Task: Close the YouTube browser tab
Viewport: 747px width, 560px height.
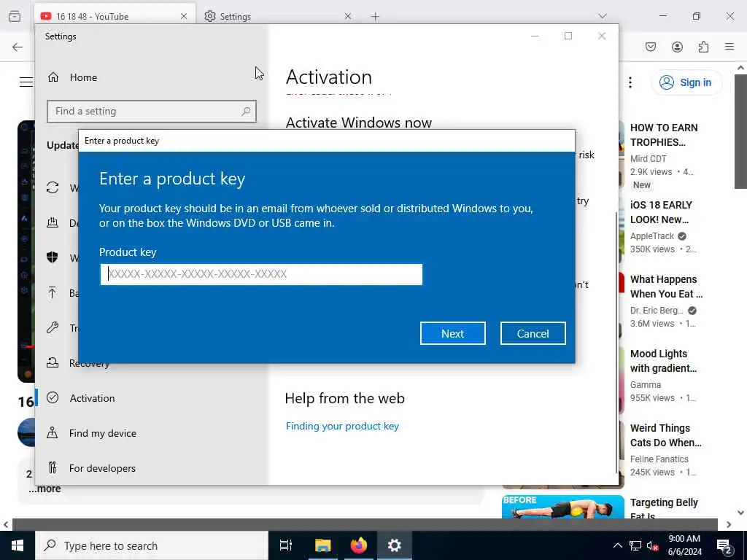Action: (x=184, y=16)
